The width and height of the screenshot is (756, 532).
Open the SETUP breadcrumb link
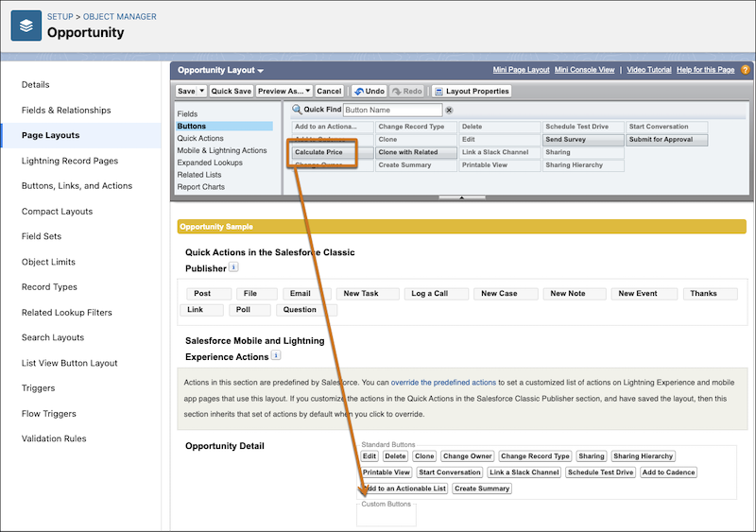pos(60,17)
